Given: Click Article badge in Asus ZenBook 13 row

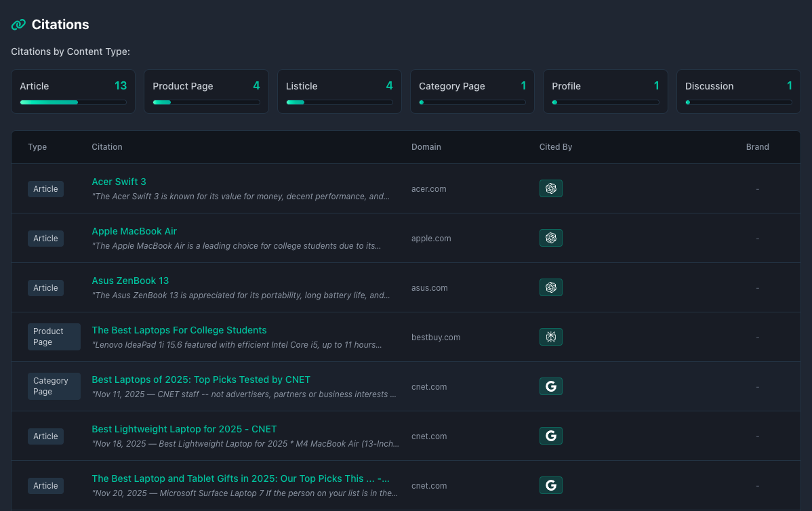Looking at the screenshot, I should click(x=45, y=288).
